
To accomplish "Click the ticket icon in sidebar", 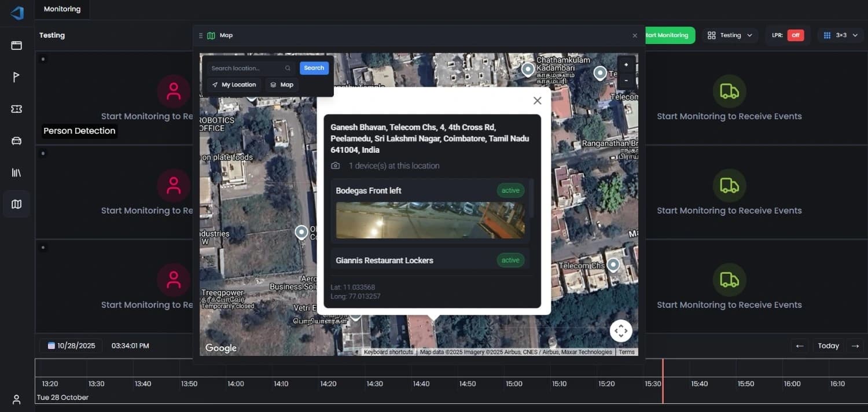I will (x=16, y=109).
